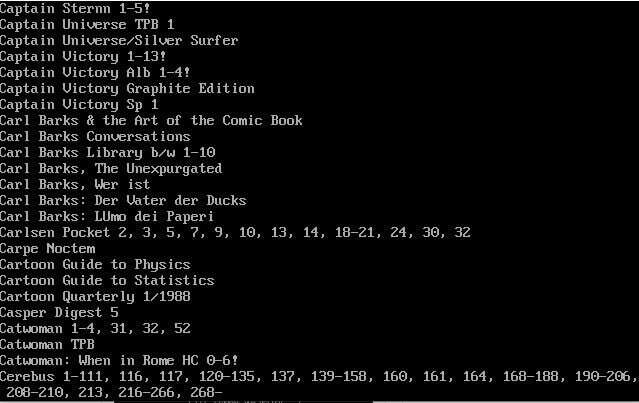
Task: Select the Captain Victory 1-13 entry
Action: [x=83, y=56]
